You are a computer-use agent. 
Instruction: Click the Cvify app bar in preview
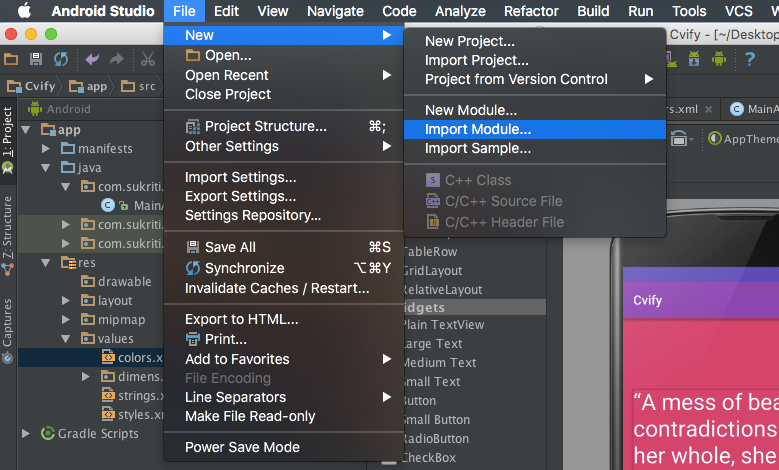pyautogui.click(x=701, y=300)
